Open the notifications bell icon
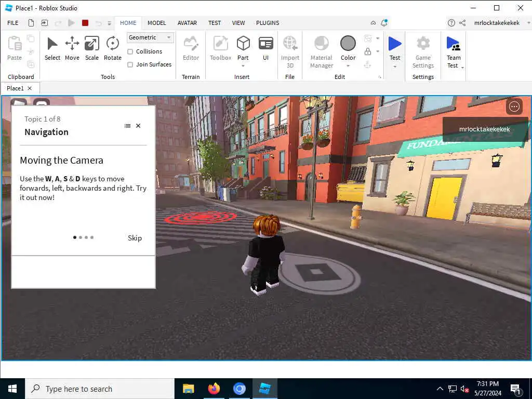 click(384, 23)
